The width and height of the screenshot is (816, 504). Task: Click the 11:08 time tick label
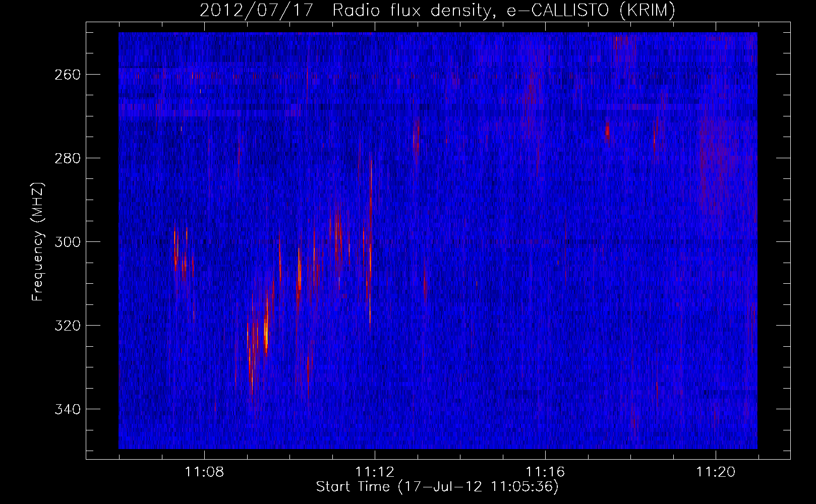tap(204, 472)
